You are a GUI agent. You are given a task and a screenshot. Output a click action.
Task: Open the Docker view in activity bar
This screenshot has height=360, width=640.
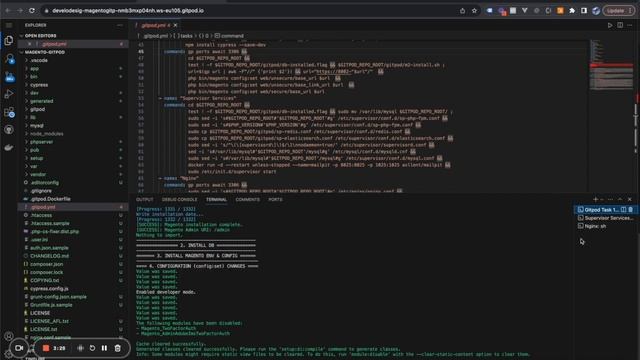tap(9, 147)
